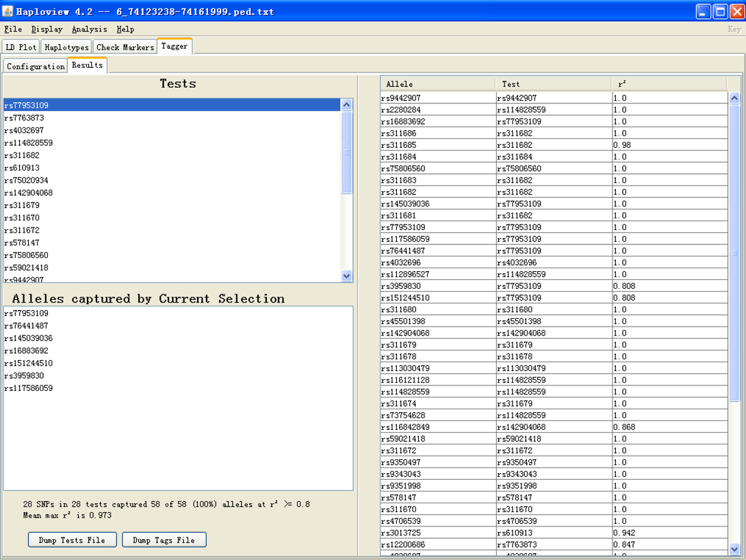This screenshot has height=560, width=746.
Task: Sort by the Allele column header
Action: coord(438,84)
